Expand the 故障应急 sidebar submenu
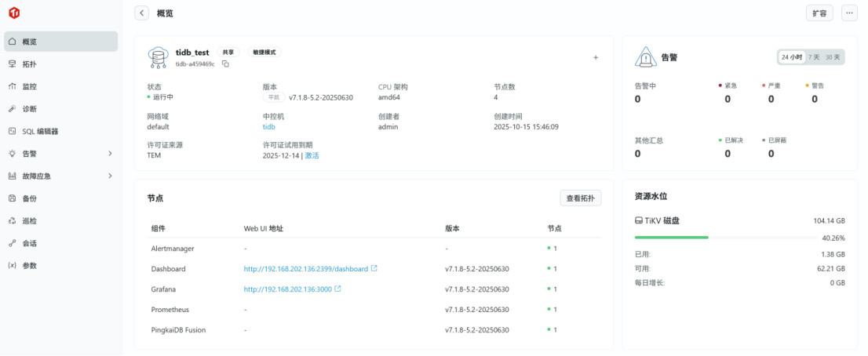This screenshot has height=356, width=868. [x=110, y=176]
